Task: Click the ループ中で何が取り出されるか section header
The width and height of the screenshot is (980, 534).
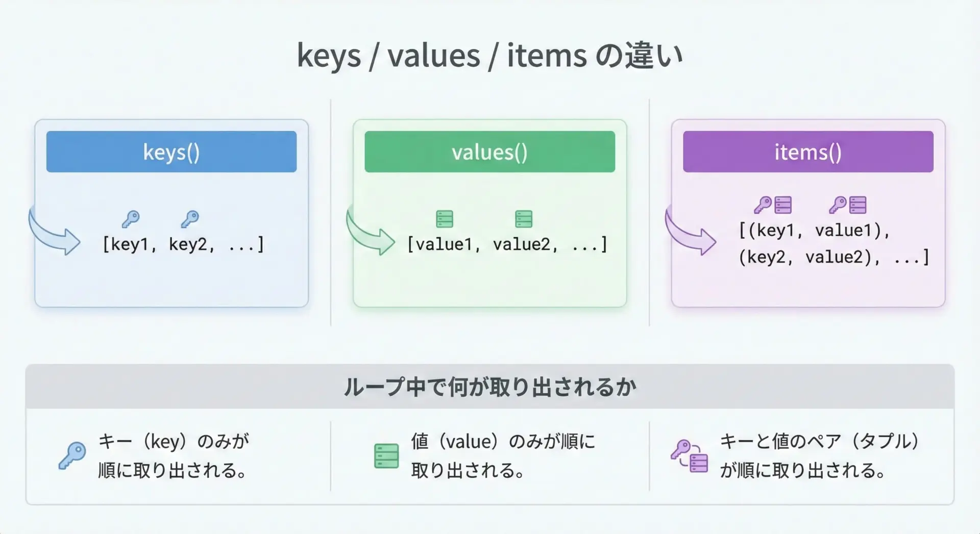Action: coord(489,387)
